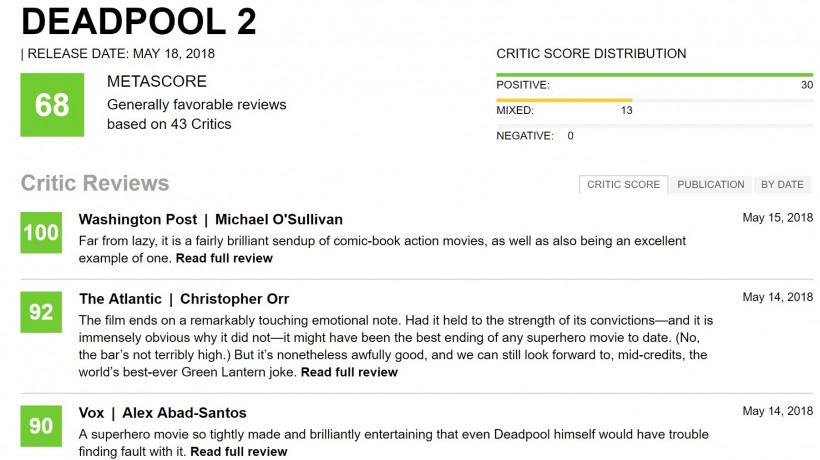
Task: Click the Deadpool 2 title heading
Action: [x=139, y=21]
